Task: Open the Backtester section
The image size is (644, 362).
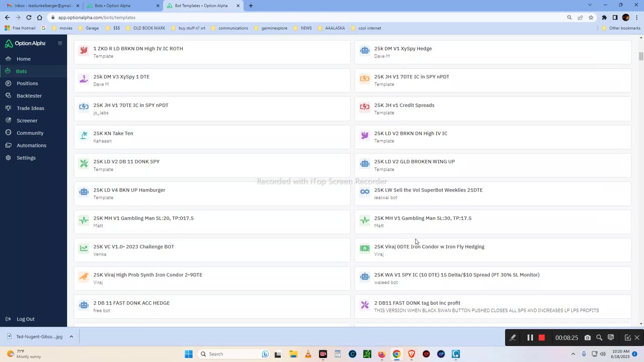Action: pyautogui.click(x=29, y=96)
